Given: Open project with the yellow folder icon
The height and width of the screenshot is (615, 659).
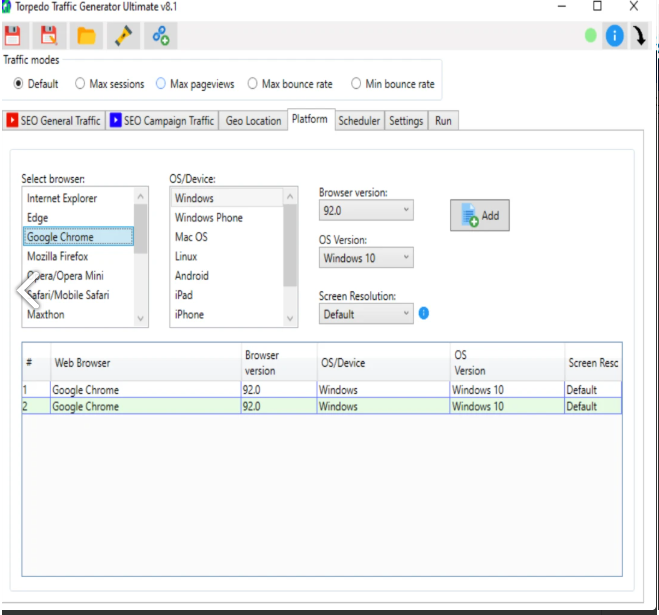Looking at the screenshot, I should (87, 36).
